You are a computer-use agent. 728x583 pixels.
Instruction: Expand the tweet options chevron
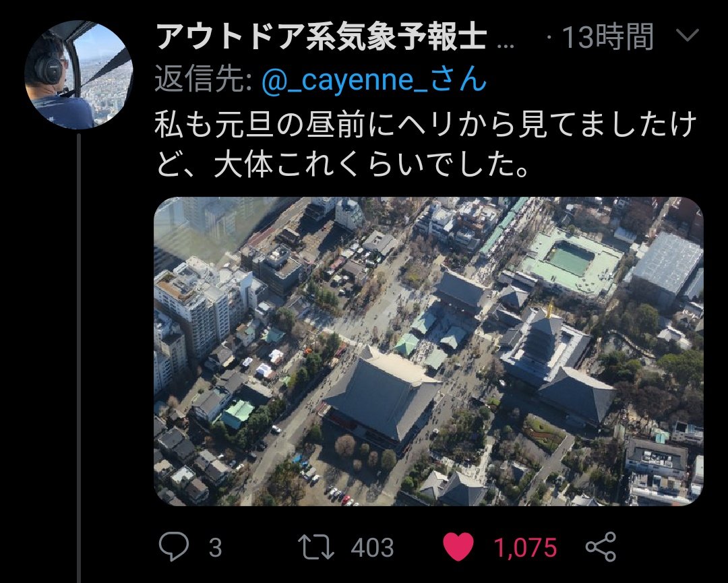(687, 35)
